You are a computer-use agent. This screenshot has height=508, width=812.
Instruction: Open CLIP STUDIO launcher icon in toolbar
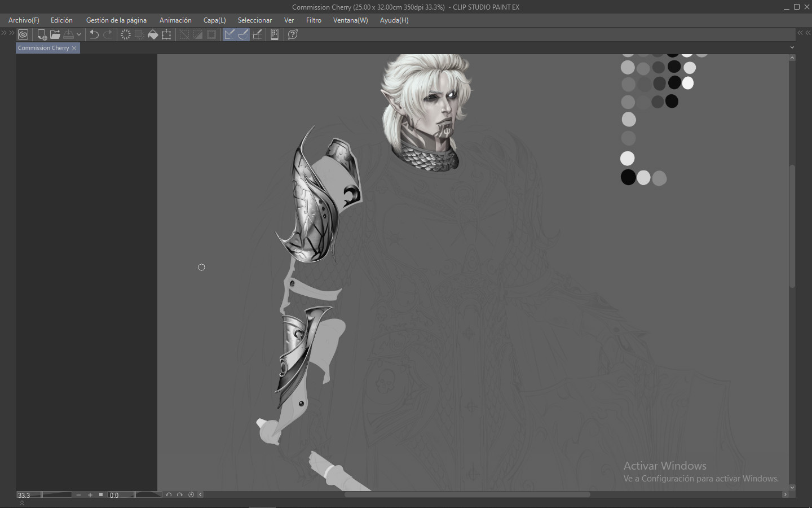click(x=23, y=34)
